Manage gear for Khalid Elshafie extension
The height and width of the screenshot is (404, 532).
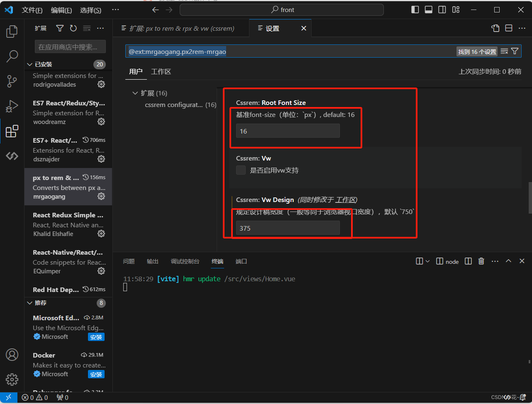pyautogui.click(x=101, y=234)
